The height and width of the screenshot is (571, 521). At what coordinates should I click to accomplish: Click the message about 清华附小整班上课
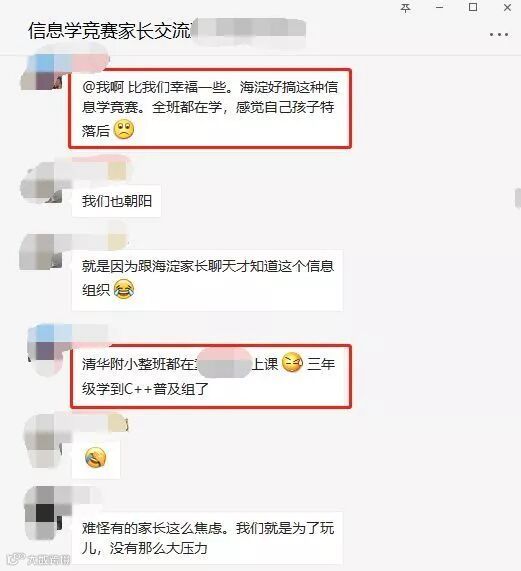(211, 376)
